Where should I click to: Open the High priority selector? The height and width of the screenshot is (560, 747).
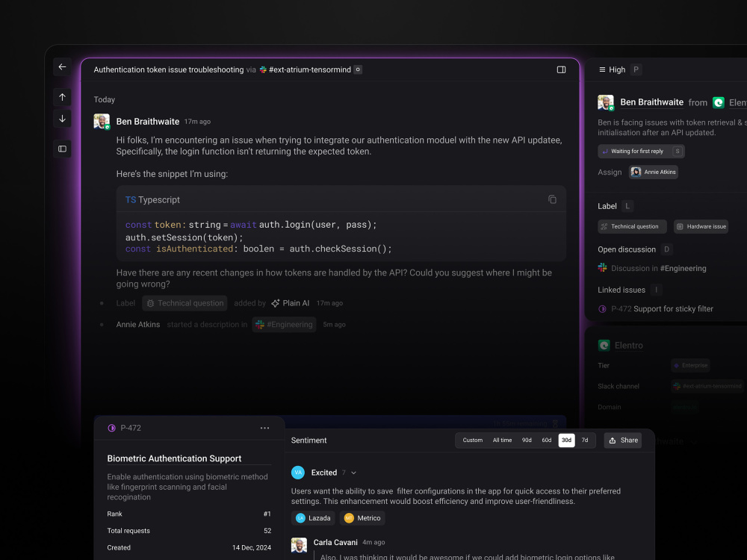tap(612, 69)
